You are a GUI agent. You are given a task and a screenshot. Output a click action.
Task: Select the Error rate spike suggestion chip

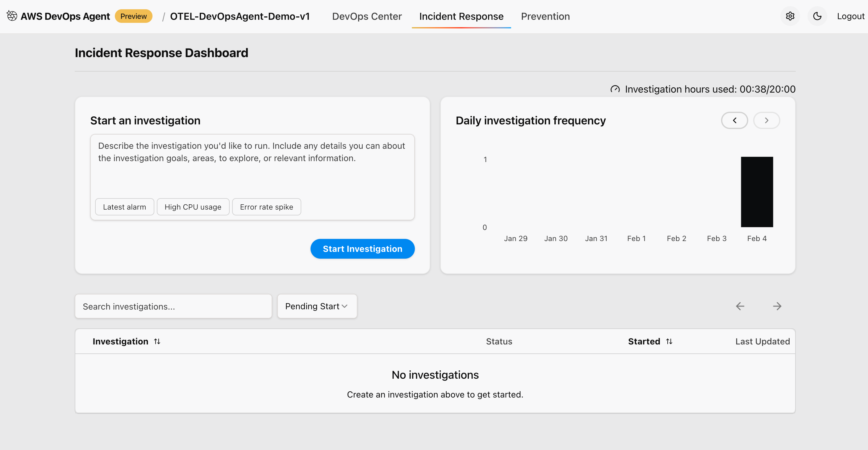pyautogui.click(x=266, y=207)
